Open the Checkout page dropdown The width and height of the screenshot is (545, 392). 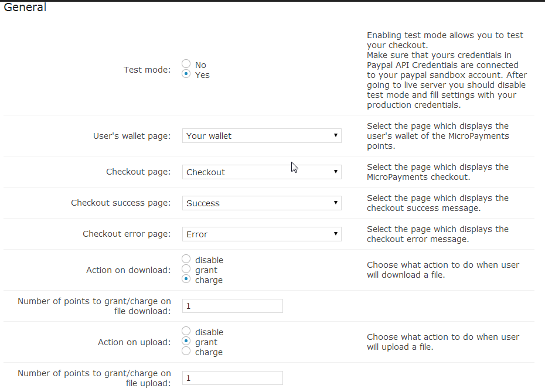[x=261, y=172]
